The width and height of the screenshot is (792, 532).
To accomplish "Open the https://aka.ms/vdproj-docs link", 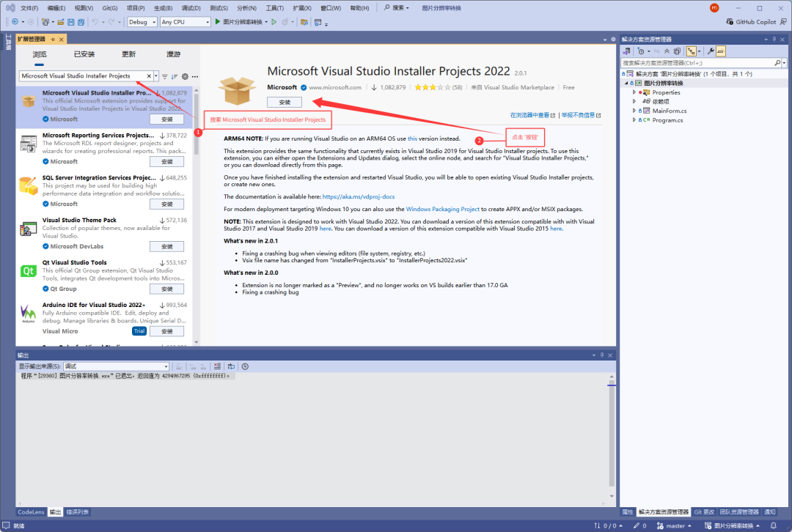I will click(359, 197).
